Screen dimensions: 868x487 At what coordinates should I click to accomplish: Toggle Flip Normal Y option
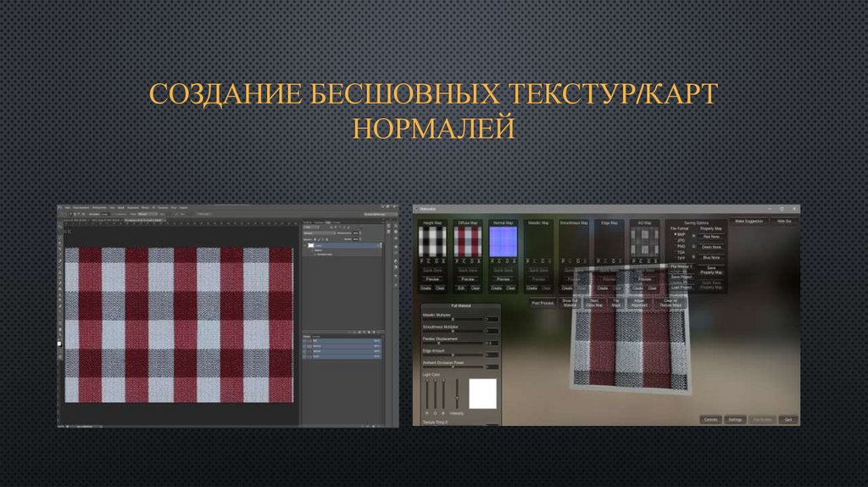tap(682, 266)
